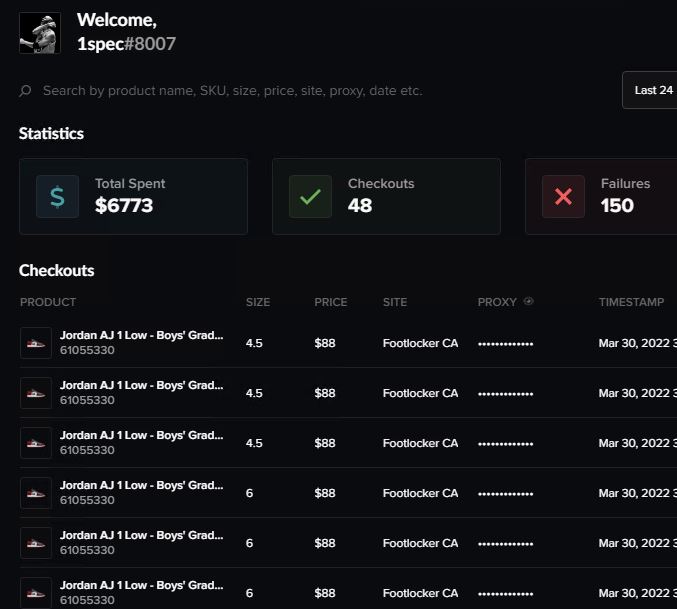Click the Failures card label
Screen dimensions: 677x609
pos(625,183)
